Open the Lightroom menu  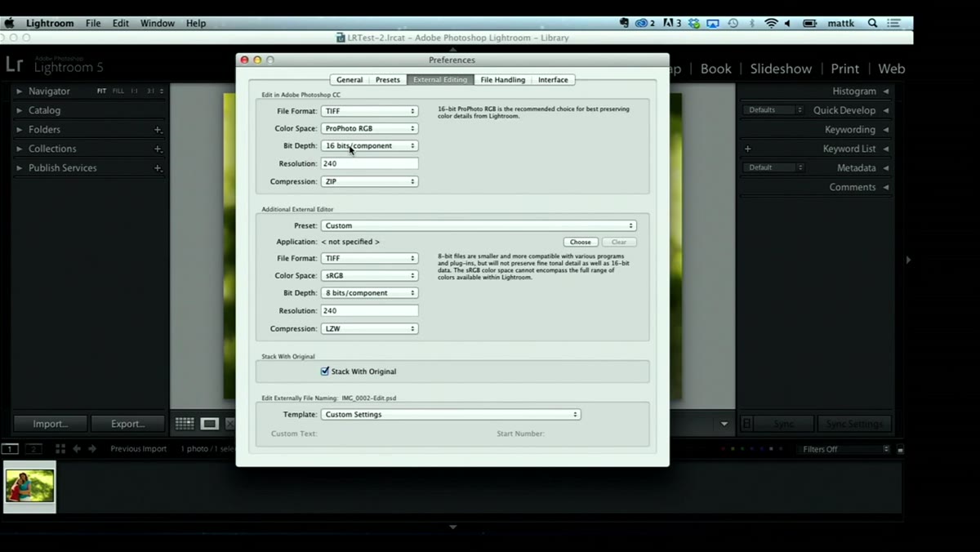point(50,24)
